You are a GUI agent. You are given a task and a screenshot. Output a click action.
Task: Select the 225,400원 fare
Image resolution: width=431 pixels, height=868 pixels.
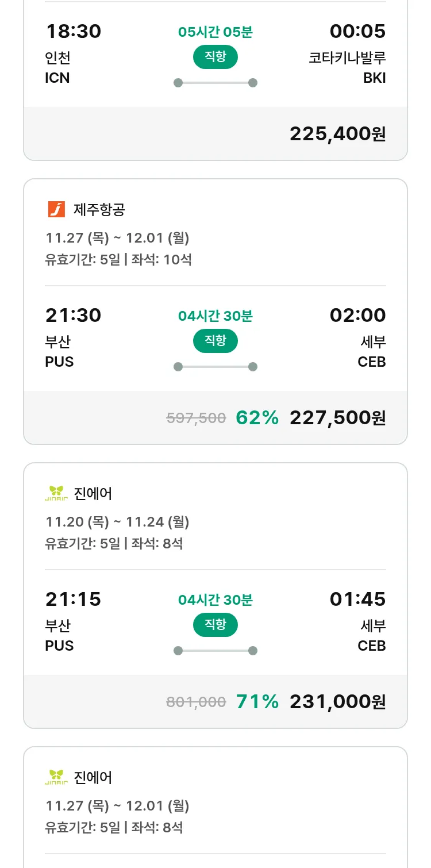click(337, 134)
